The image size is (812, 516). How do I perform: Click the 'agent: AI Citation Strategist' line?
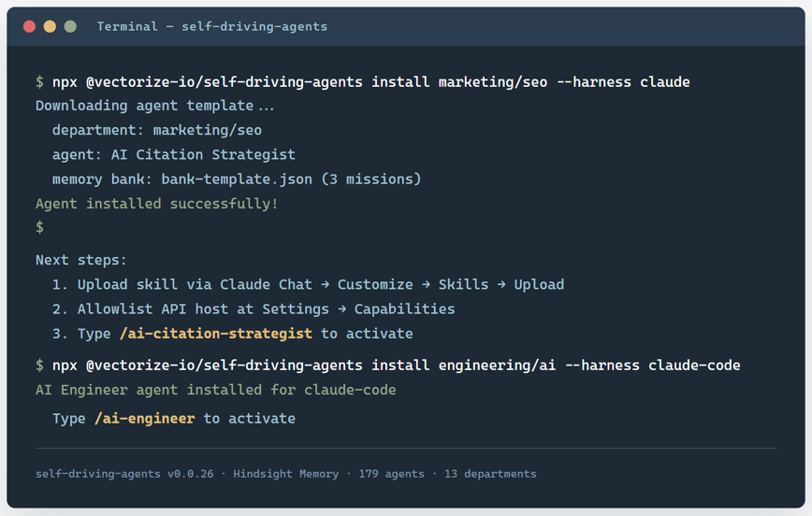173,154
